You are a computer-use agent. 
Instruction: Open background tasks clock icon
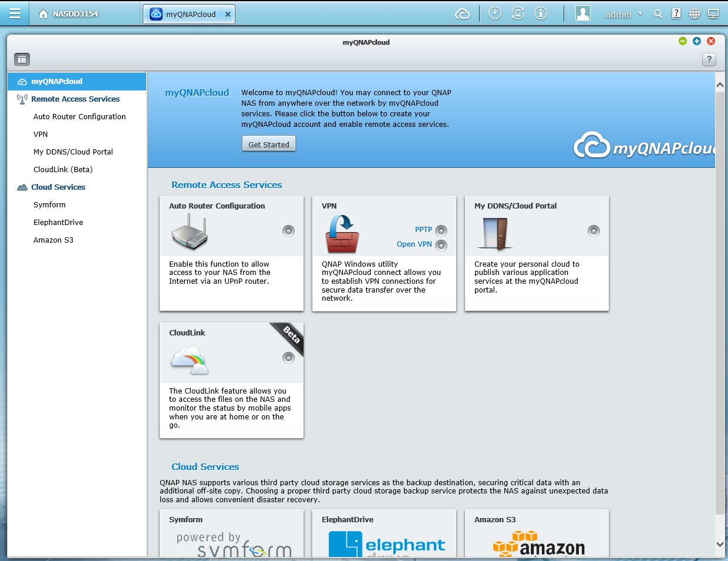pos(495,14)
